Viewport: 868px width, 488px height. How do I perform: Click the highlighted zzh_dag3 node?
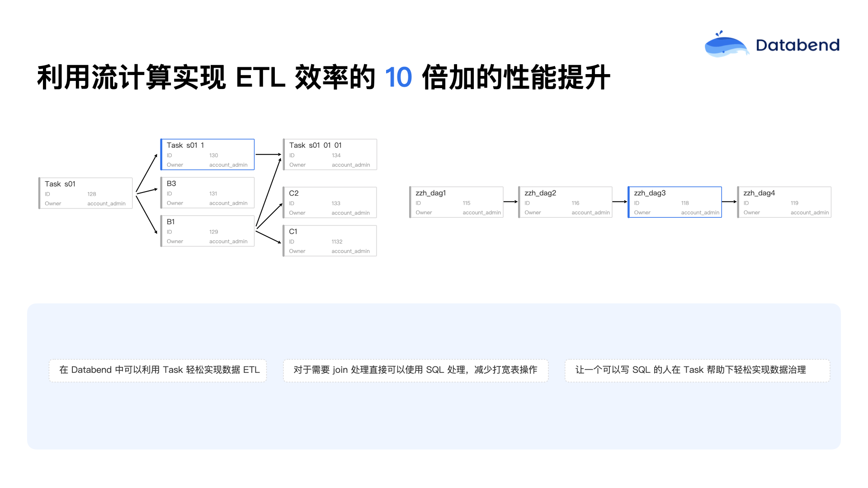point(675,202)
